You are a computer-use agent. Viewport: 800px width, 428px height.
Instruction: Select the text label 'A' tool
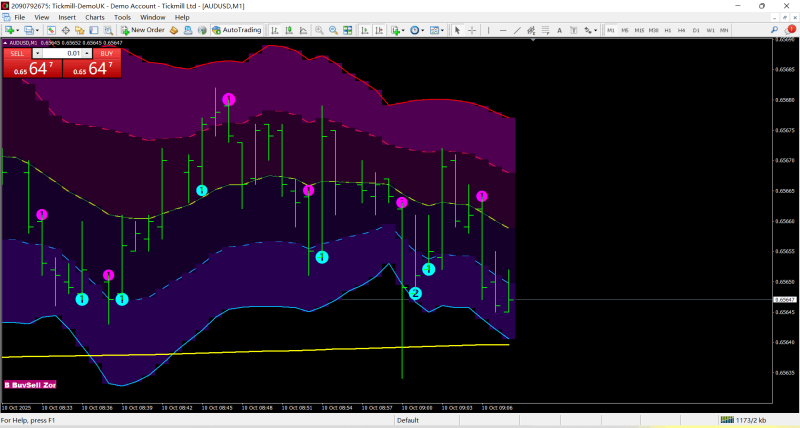click(560, 30)
